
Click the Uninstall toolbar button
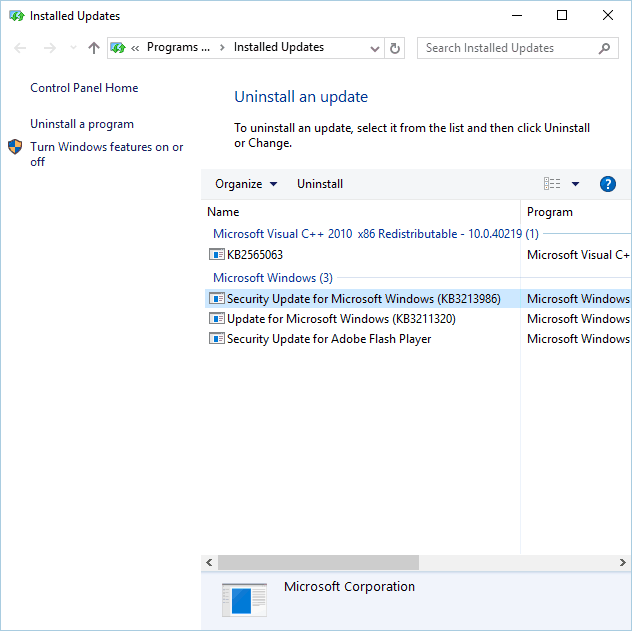(x=320, y=184)
